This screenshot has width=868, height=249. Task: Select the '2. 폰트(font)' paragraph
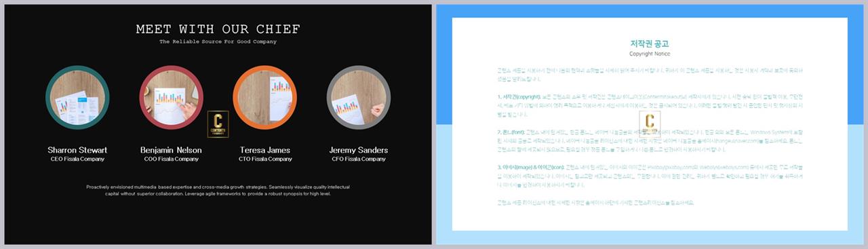click(x=650, y=141)
